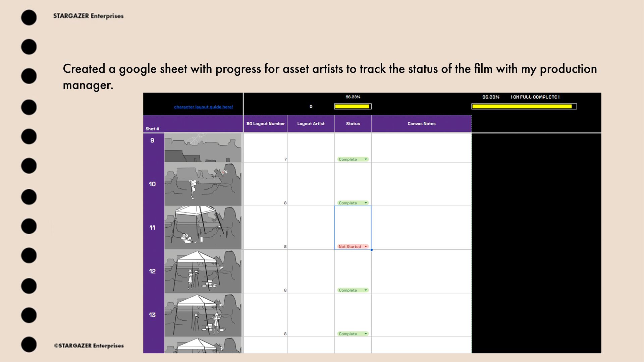Select the Canvas Notes cell for shot 10

coord(421,184)
